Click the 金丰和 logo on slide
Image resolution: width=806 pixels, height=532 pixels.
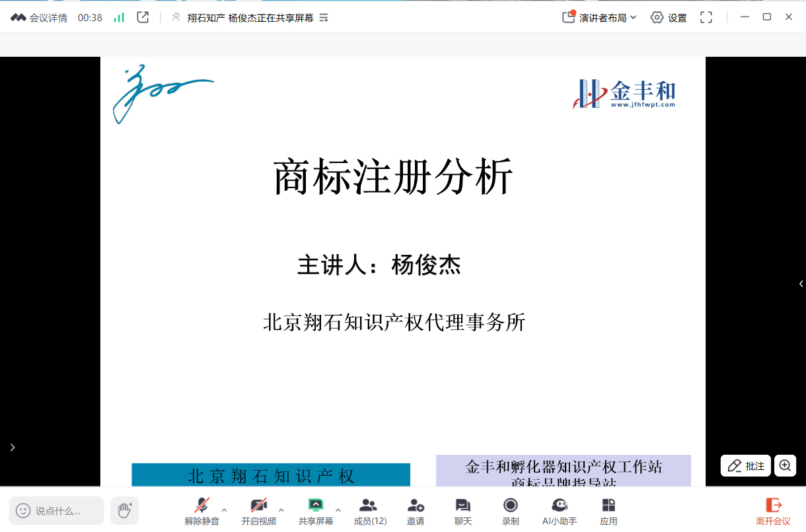[x=624, y=94]
